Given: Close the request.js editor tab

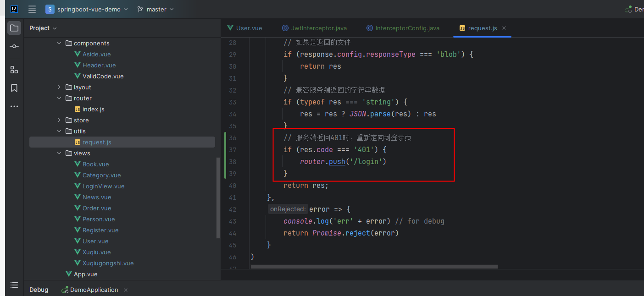Looking at the screenshot, I should (504, 28).
